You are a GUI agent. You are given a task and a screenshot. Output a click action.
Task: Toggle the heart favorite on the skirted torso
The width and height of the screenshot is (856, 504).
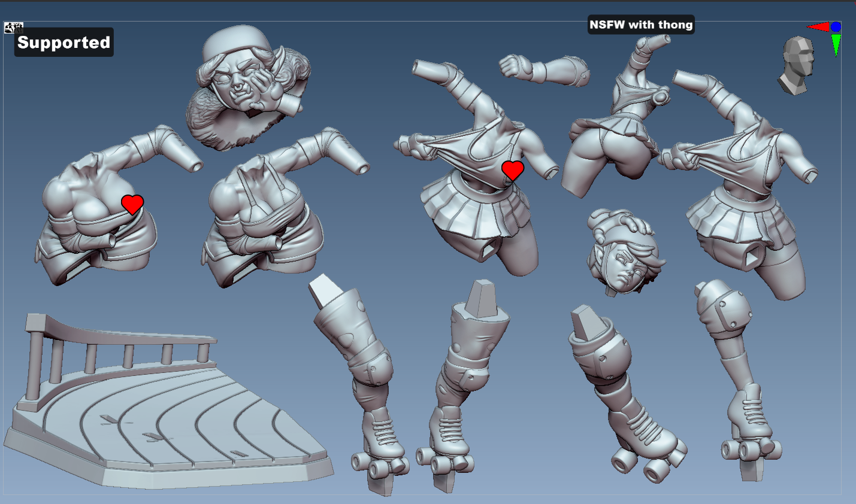[512, 171]
